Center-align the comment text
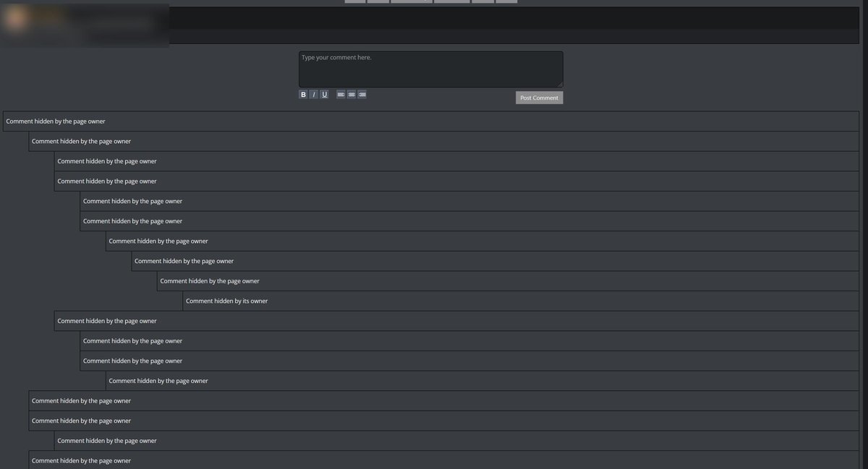Viewport: 868px width, 469px height. tap(352, 94)
